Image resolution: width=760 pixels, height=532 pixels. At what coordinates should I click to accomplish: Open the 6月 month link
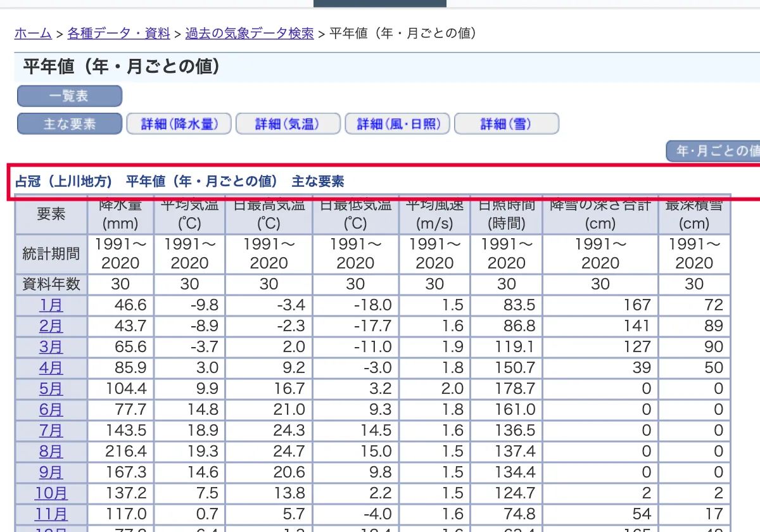[x=51, y=410]
